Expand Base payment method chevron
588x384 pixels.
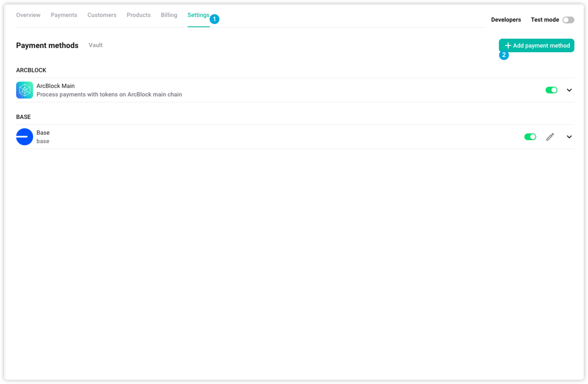click(569, 137)
